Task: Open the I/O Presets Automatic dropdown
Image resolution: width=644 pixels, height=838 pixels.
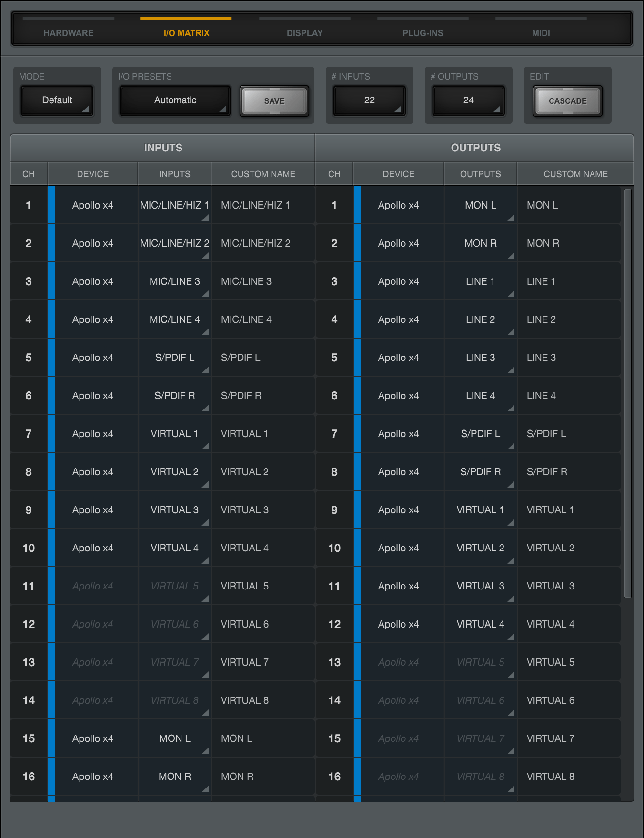Action: pos(175,100)
